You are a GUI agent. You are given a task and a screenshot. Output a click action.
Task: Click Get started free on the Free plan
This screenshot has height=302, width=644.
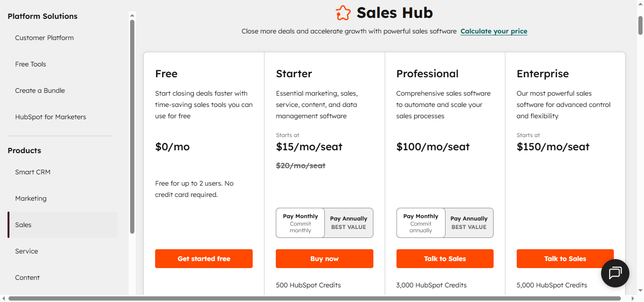click(204, 258)
